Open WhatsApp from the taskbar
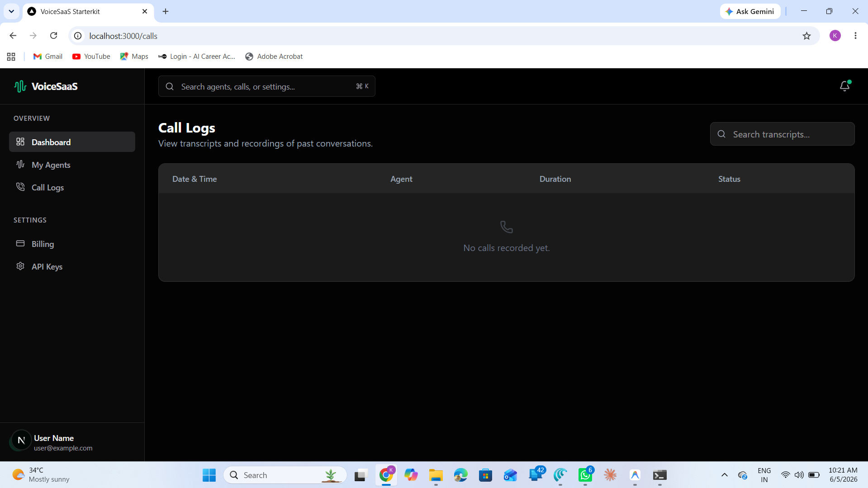 (x=585, y=475)
